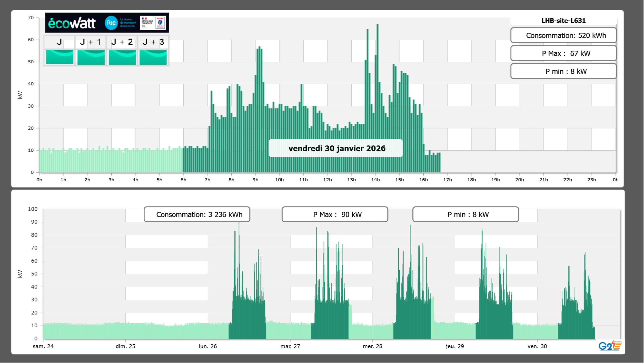The height and width of the screenshot is (363, 644).
Task: Click the Consommation: 520 kWh box
Action: coord(563,35)
